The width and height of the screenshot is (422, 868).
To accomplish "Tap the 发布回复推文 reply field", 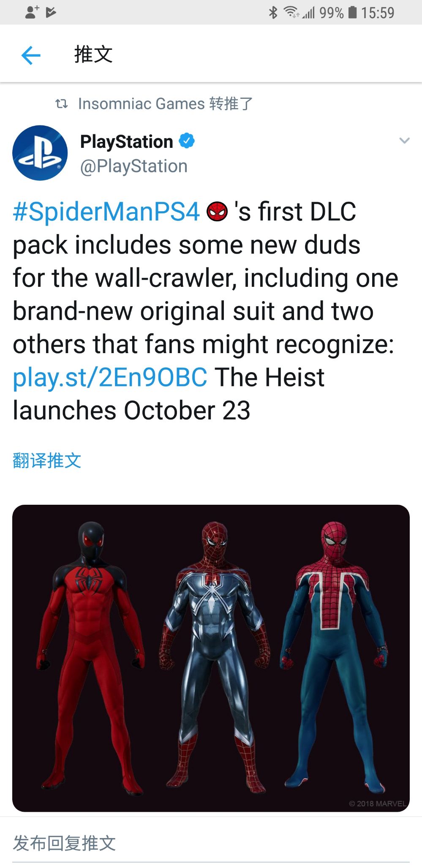I will [x=65, y=843].
